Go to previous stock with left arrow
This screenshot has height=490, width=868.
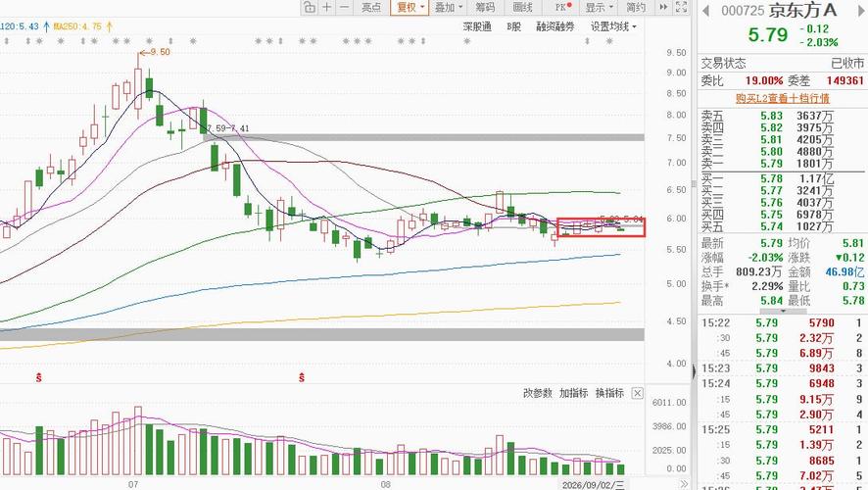tap(705, 11)
